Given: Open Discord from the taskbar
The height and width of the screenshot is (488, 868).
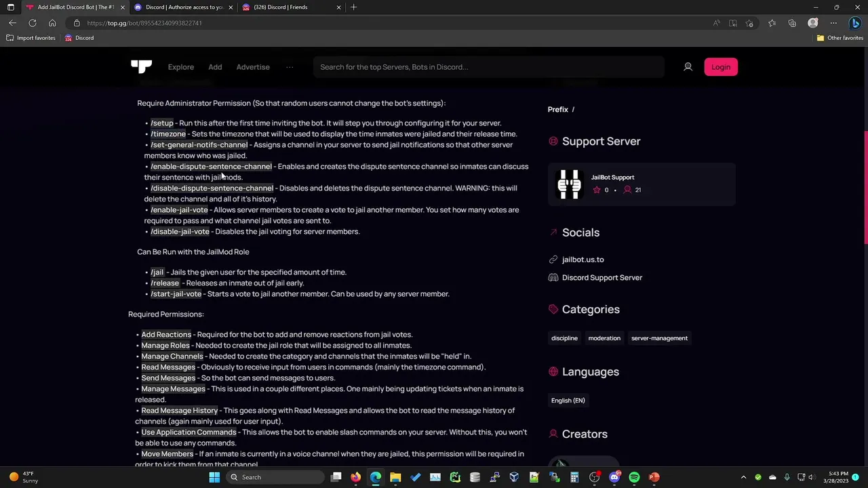Looking at the screenshot, I should [x=614, y=477].
